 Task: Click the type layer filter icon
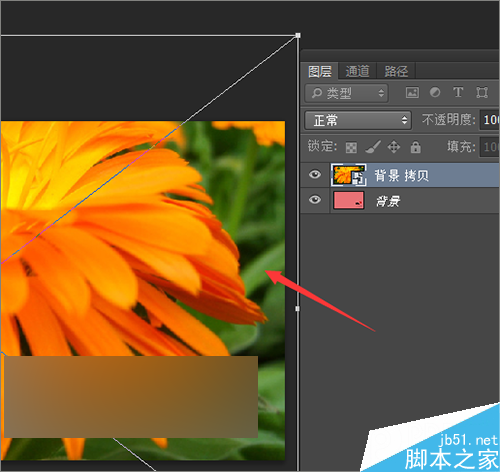pyautogui.click(x=458, y=92)
